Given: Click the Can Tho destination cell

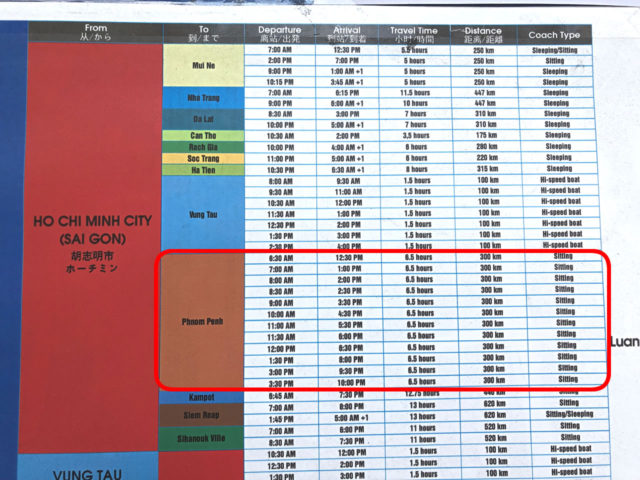Looking at the screenshot, I should 204,135.
